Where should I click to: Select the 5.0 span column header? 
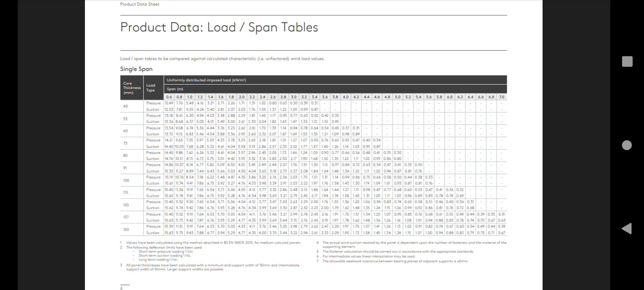(x=398, y=97)
